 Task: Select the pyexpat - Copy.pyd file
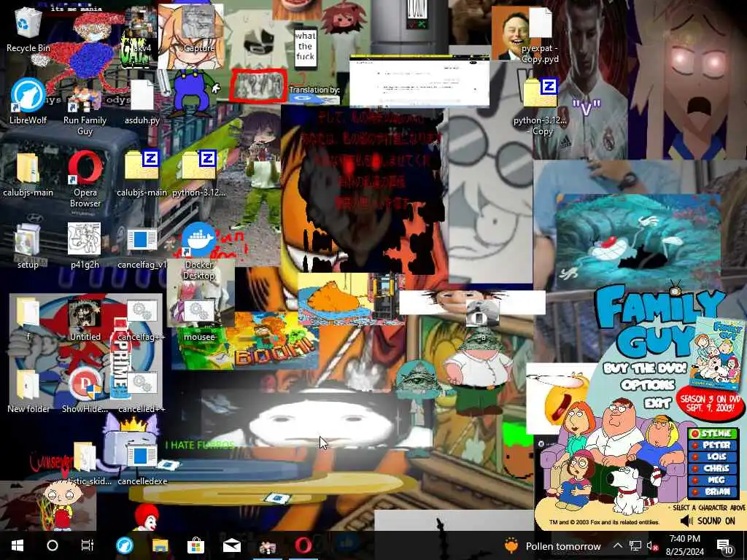click(541, 22)
